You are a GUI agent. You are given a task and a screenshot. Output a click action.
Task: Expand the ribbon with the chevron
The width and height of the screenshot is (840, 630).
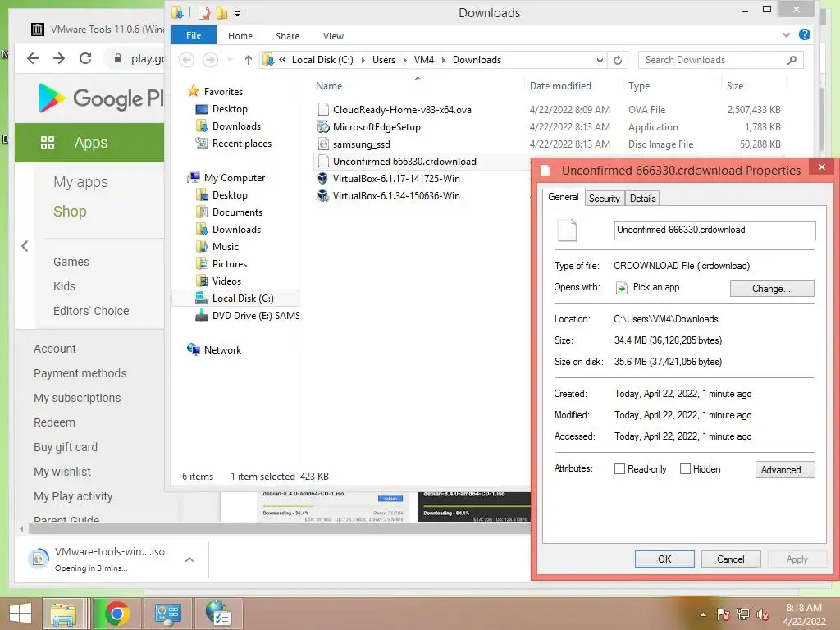tap(787, 35)
